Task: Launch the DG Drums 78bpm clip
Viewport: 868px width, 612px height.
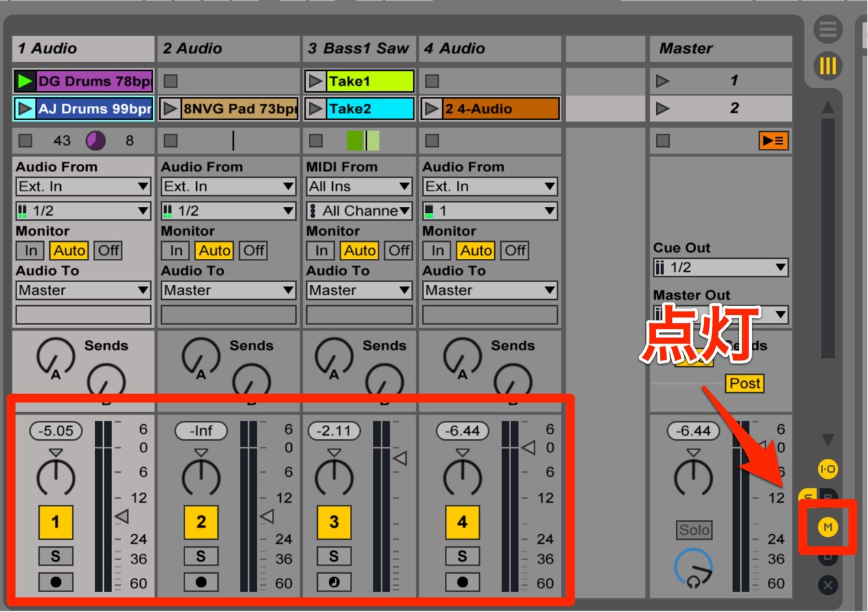Action: [25, 81]
